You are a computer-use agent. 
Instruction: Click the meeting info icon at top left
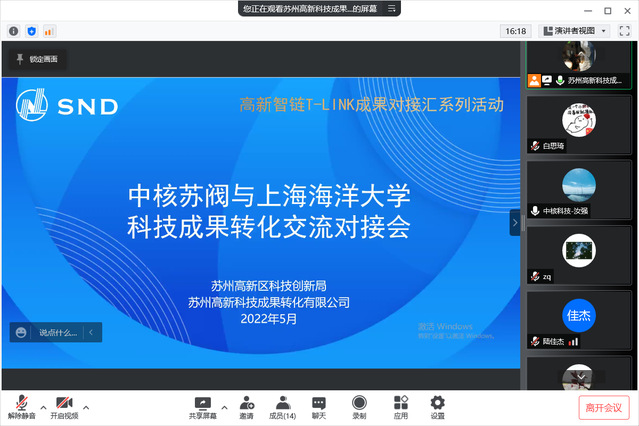(x=14, y=31)
